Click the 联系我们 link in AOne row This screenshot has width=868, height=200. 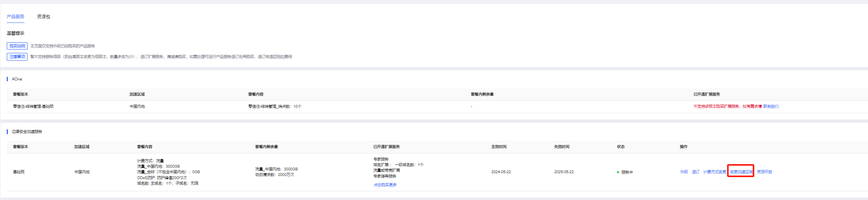point(771,107)
